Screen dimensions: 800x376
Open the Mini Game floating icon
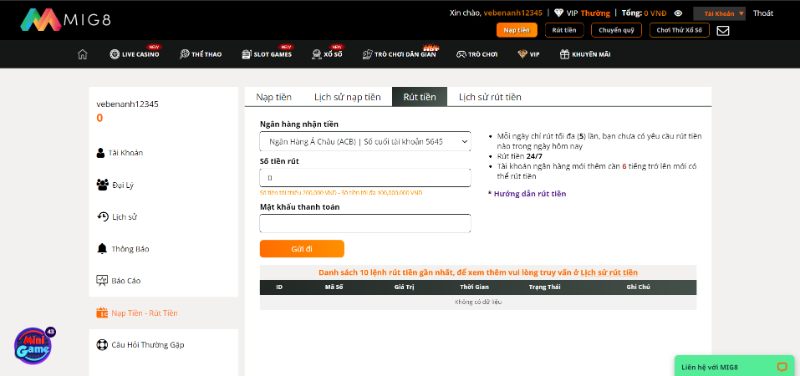[x=34, y=345]
